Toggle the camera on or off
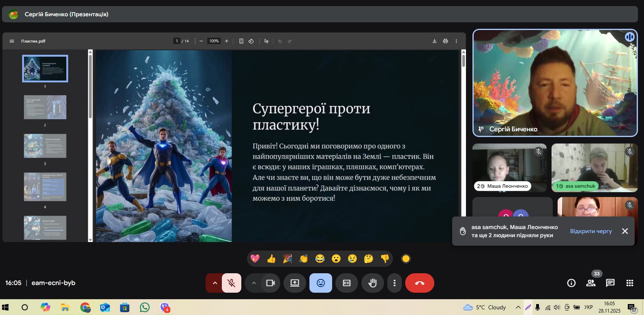This screenshot has height=315, width=644. click(x=270, y=283)
